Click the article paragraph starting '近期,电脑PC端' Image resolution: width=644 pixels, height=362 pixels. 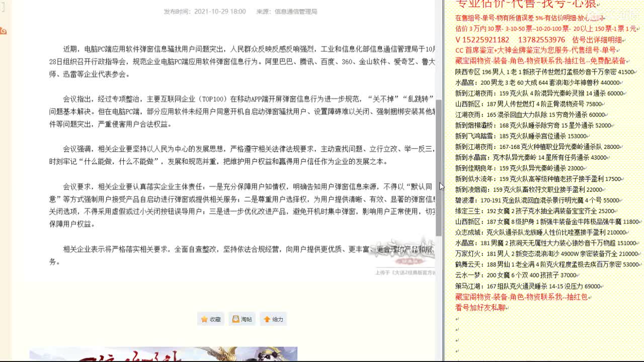(242, 62)
